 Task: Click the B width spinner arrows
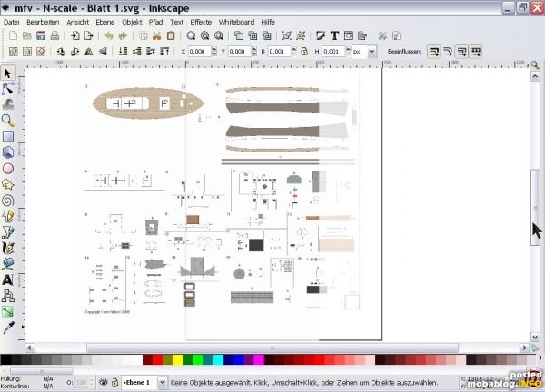pos(294,52)
